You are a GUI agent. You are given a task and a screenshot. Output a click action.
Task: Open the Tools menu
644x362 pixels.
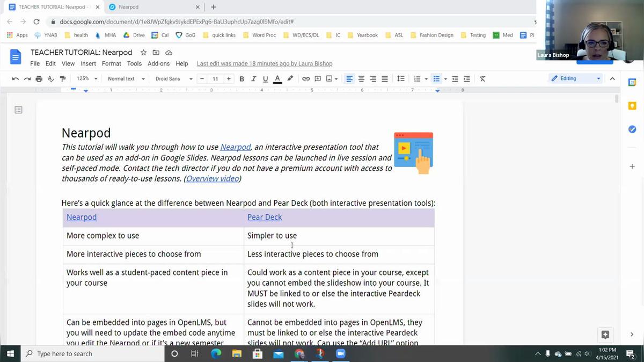coord(134,63)
